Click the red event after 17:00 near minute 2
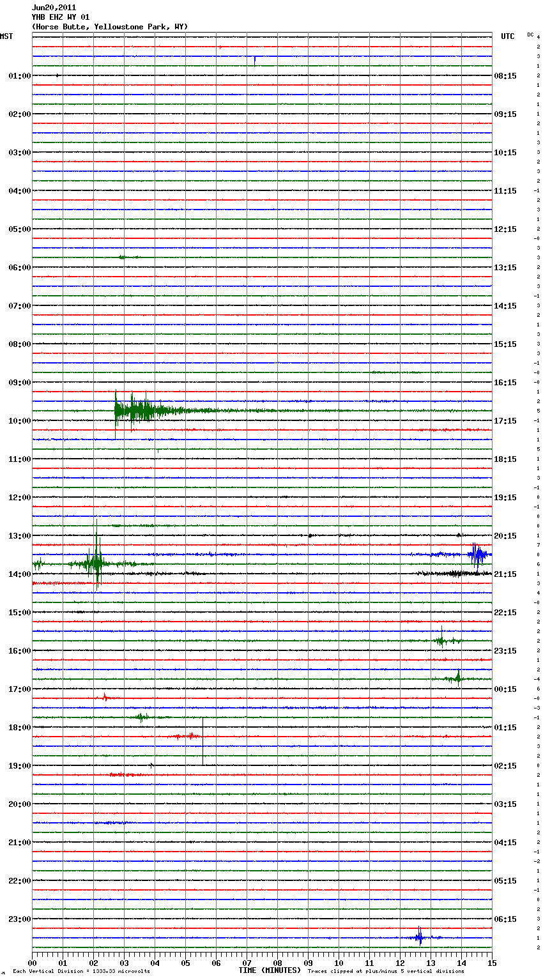The width and height of the screenshot is (543, 980). point(105,698)
